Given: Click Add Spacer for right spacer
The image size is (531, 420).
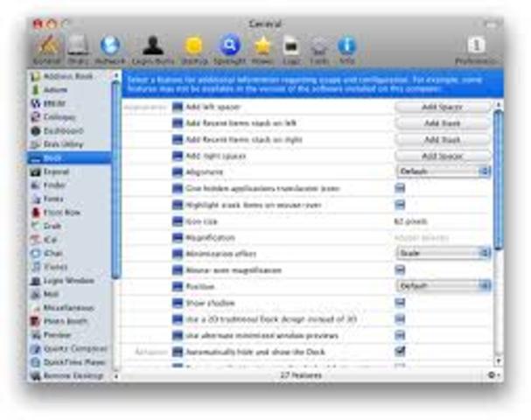Looking at the screenshot, I should [x=443, y=156].
